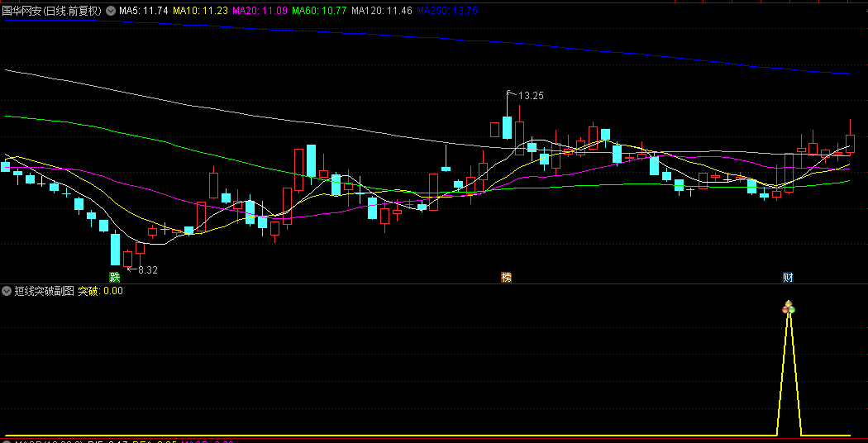Click the 突破: 0.00 value label
The width and height of the screenshot is (868, 443).
coord(100,291)
